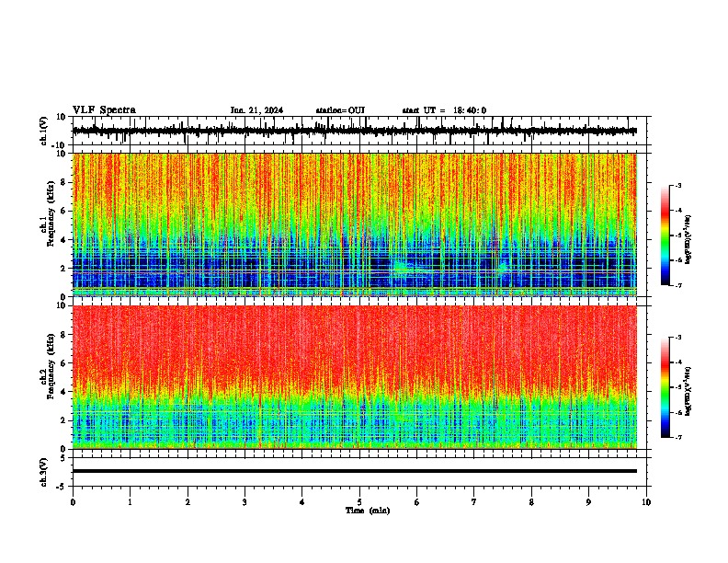Click time axis tick label "6"
Screen dimensions: 728x563
pos(417,502)
